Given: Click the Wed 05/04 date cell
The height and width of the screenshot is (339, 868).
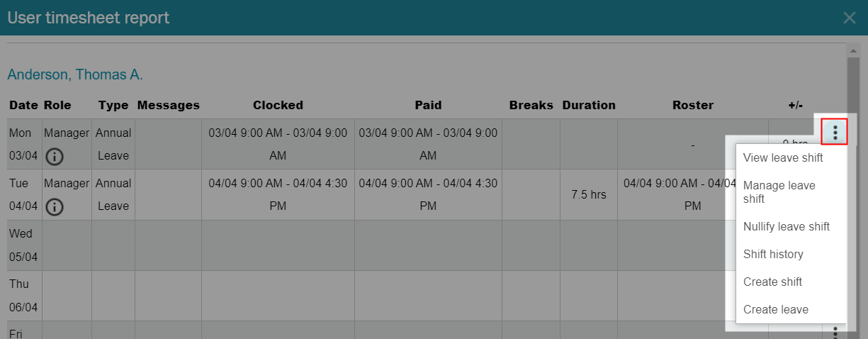Looking at the screenshot, I should pyautogui.click(x=24, y=245).
